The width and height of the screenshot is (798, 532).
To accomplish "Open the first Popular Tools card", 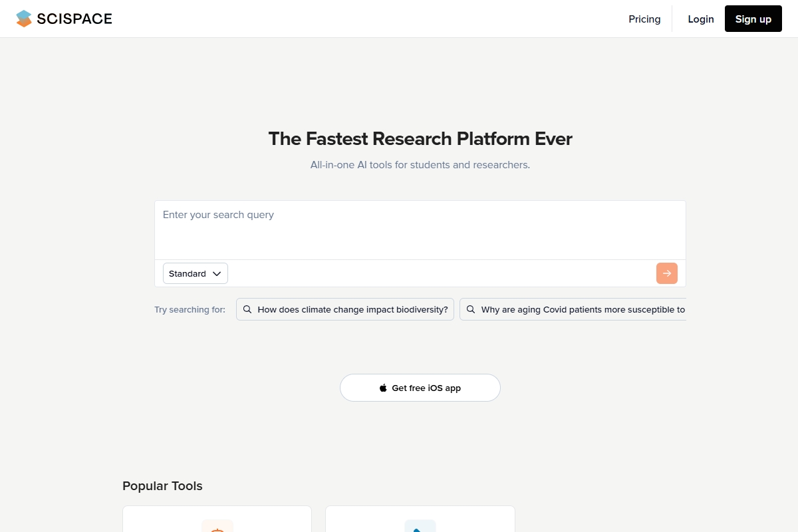I will (x=217, y=520).
